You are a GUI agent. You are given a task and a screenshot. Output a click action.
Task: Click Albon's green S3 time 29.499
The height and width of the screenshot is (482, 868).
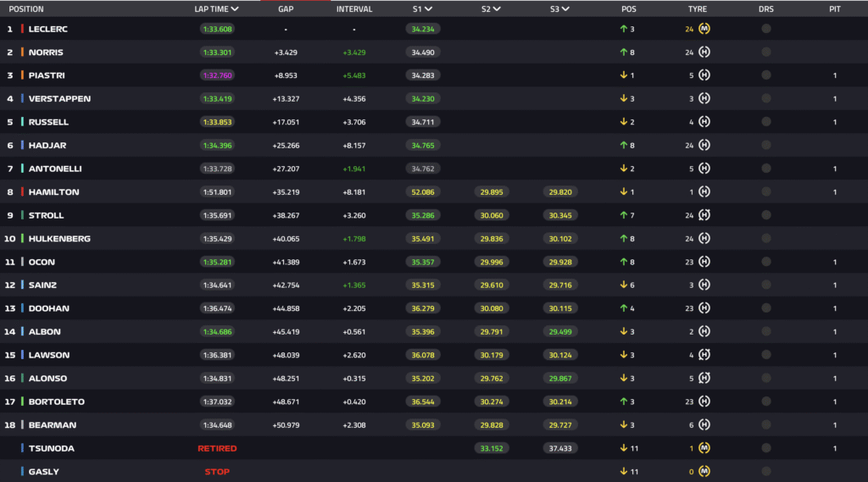pos(560,331)
